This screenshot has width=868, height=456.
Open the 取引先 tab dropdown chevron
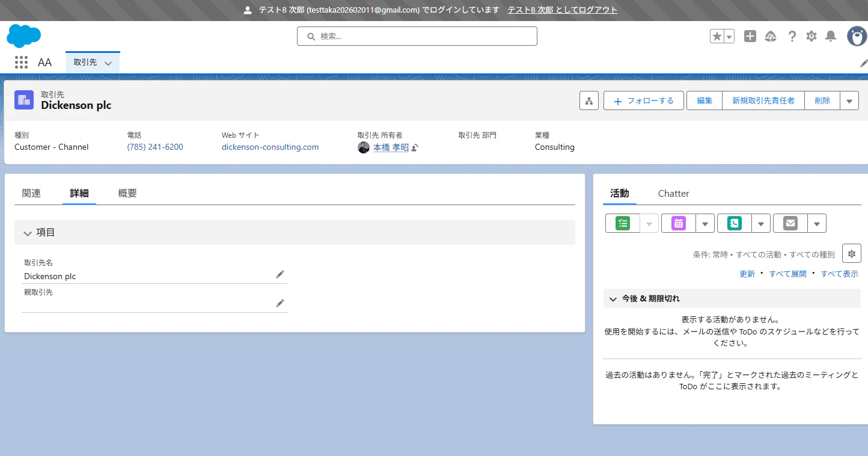[108, 63]
